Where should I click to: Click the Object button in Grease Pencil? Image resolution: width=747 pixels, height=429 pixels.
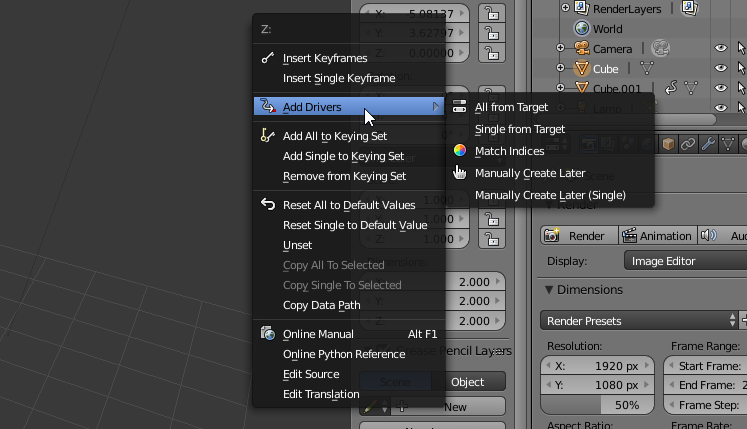point(468,382)
